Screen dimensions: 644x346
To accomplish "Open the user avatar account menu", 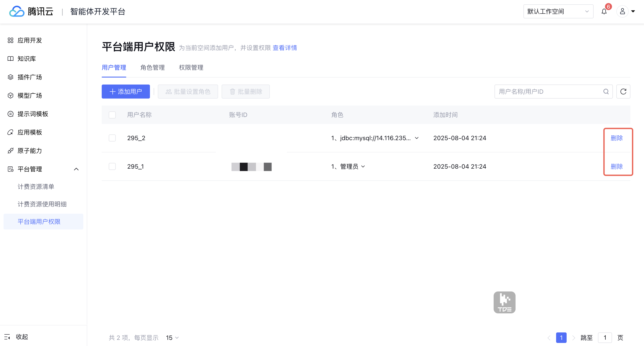I will pyautogui.click(x=622, y=11).
